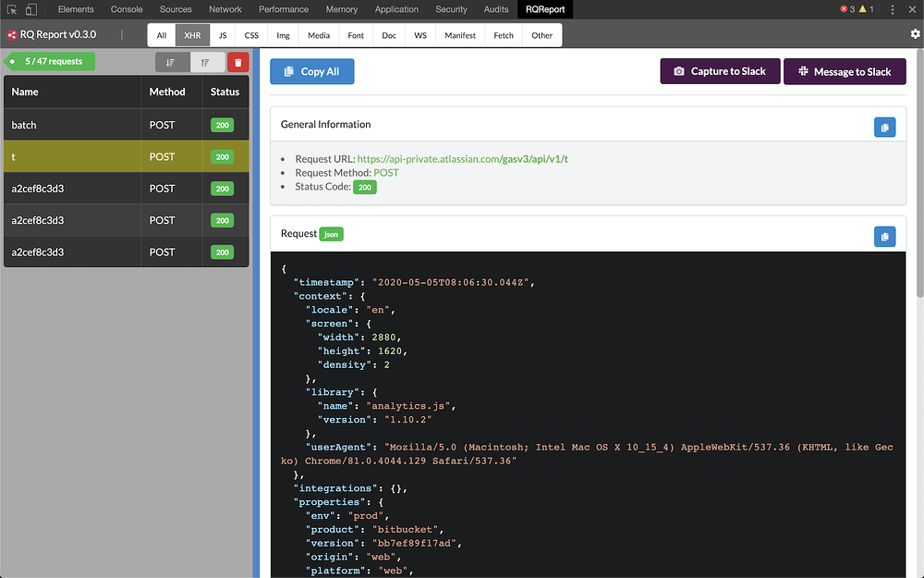Filter requests by Fetch
This screenshot has height=578, width=924.
[x=504, y=35]
